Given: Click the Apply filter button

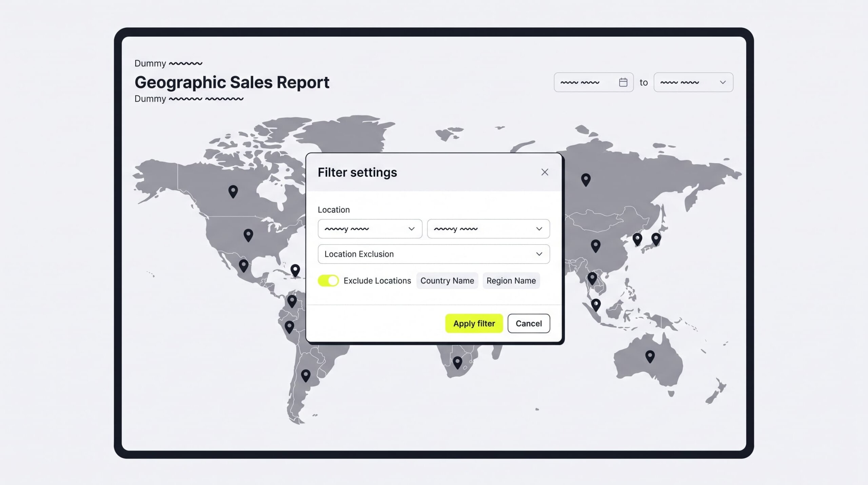Looking at the screenshot, I should (474, 323).
